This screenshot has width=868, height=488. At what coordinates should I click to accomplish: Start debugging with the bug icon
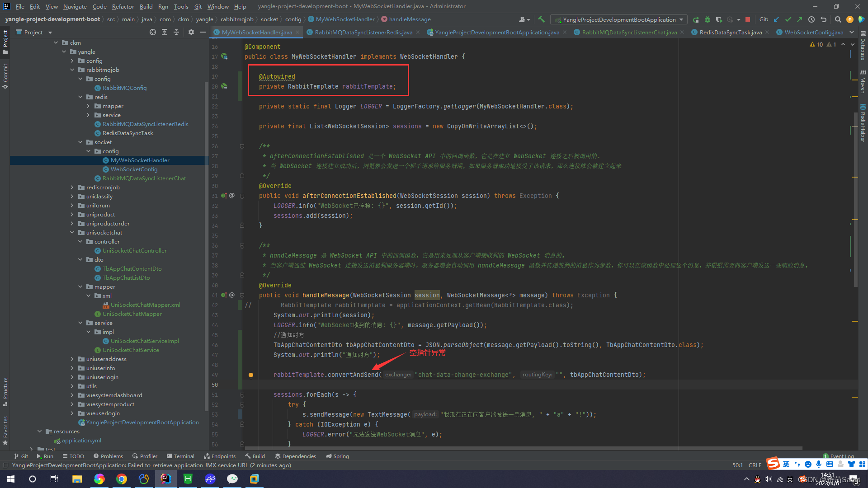coord(708,19)
